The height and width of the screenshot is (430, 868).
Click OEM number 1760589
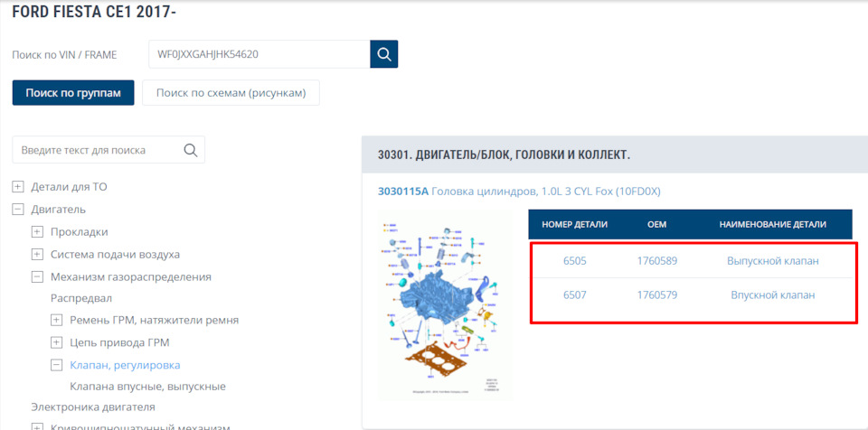(657, 261)
